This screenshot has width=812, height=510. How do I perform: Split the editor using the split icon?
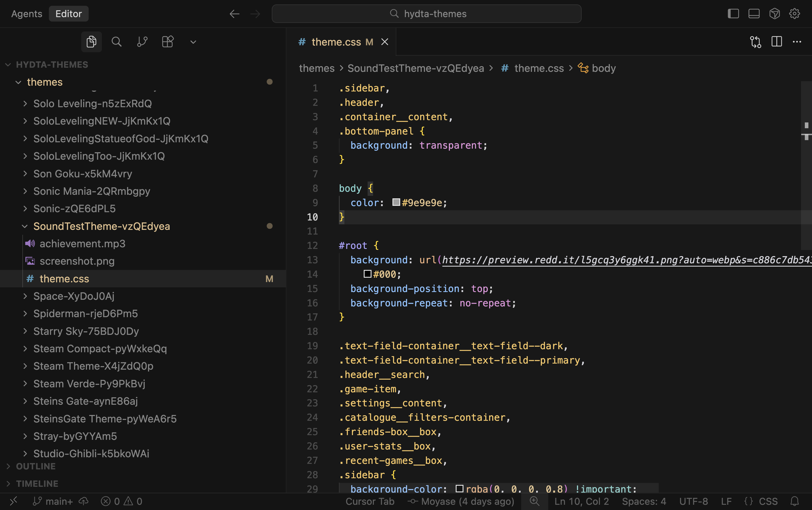777,41
